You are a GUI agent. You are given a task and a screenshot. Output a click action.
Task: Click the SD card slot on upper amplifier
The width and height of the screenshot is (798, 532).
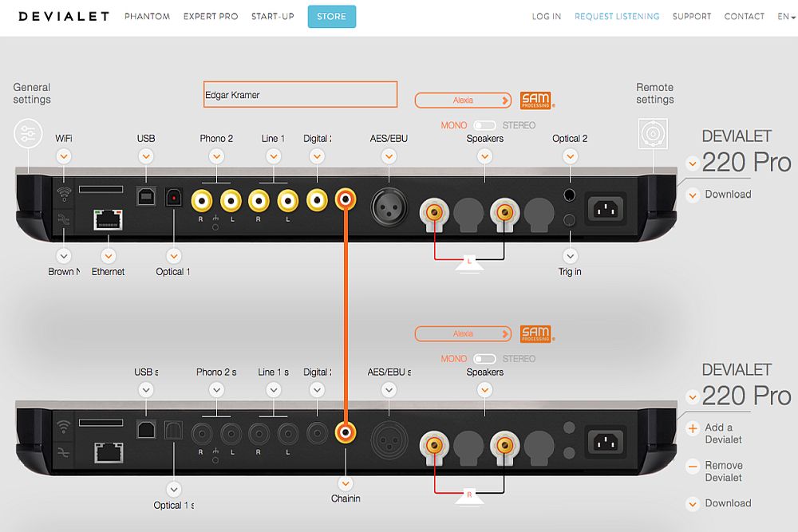pyautogui.click(x=101, y=189)
